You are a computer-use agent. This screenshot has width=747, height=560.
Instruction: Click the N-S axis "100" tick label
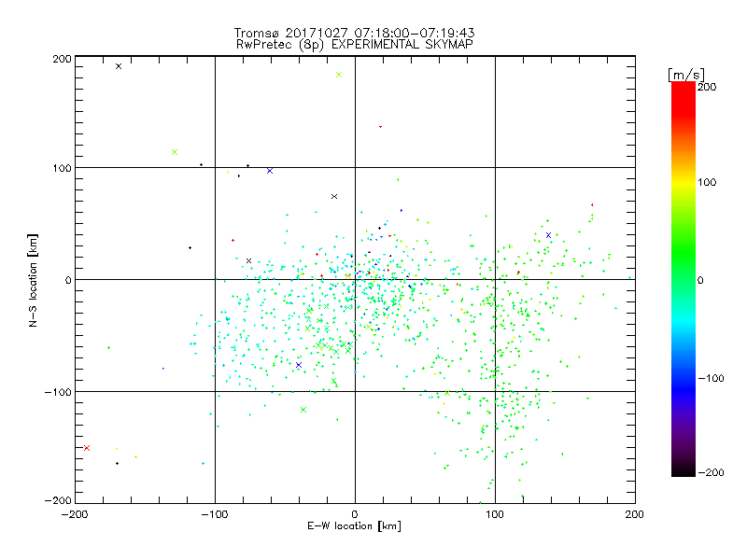(x=62, y=168)
